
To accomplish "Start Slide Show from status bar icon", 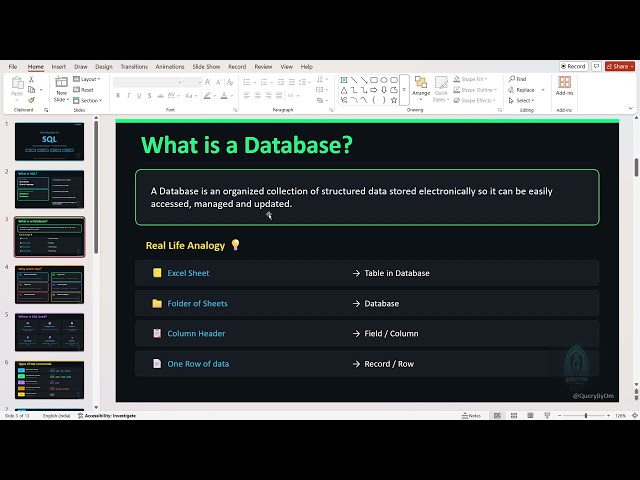I will 547,416.
